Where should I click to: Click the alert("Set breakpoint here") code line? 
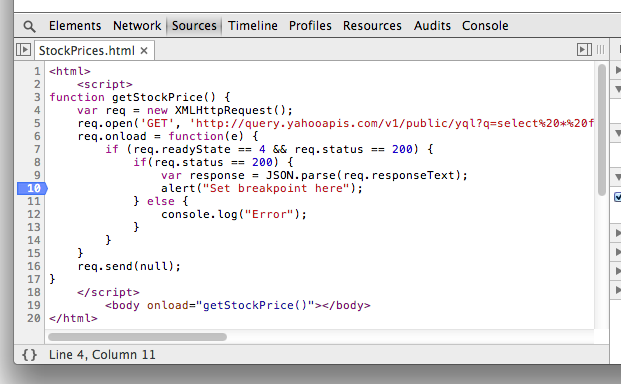pyautogui.click(x=262, y=188)
